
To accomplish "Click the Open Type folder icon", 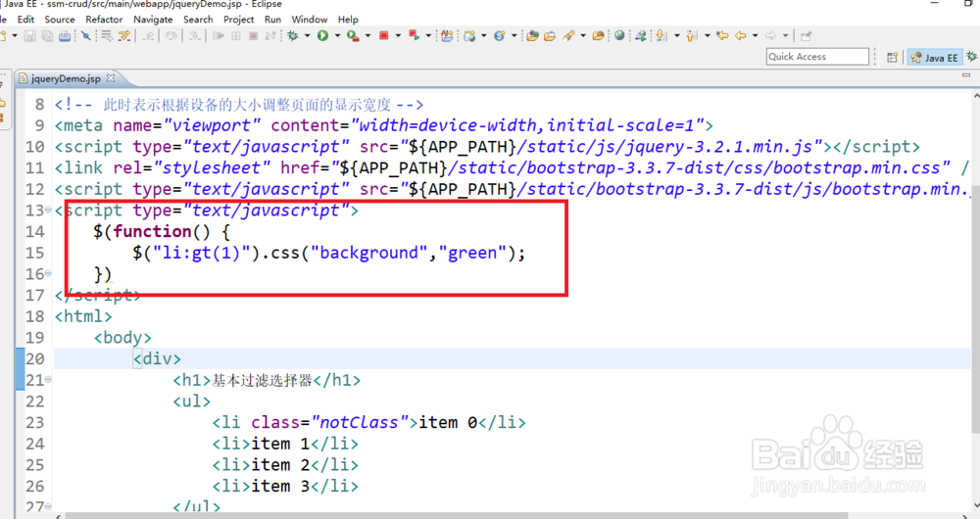I will [x=532, y=36].
